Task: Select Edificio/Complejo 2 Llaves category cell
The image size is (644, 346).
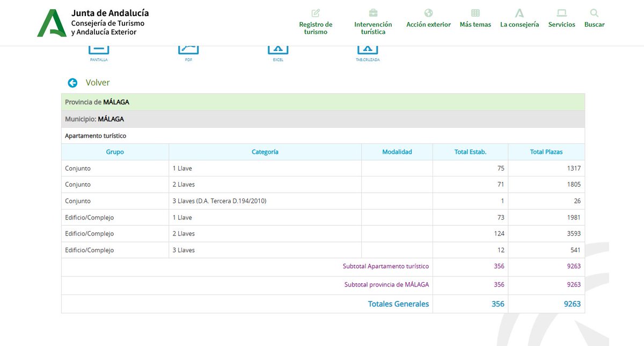Action: [265, 234]
